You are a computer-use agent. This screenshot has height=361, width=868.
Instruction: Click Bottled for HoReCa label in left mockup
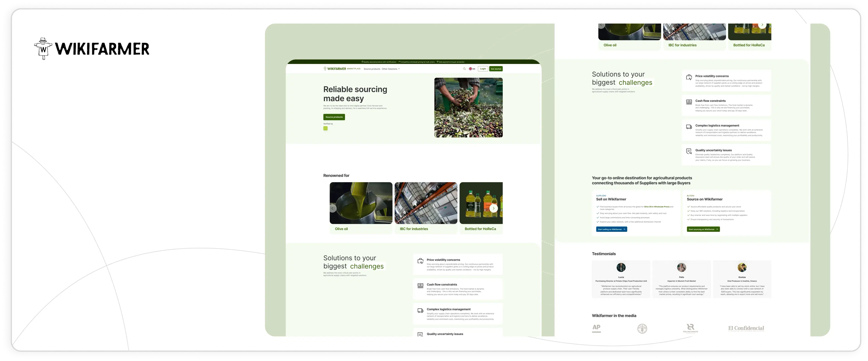[x=480, y=229]
